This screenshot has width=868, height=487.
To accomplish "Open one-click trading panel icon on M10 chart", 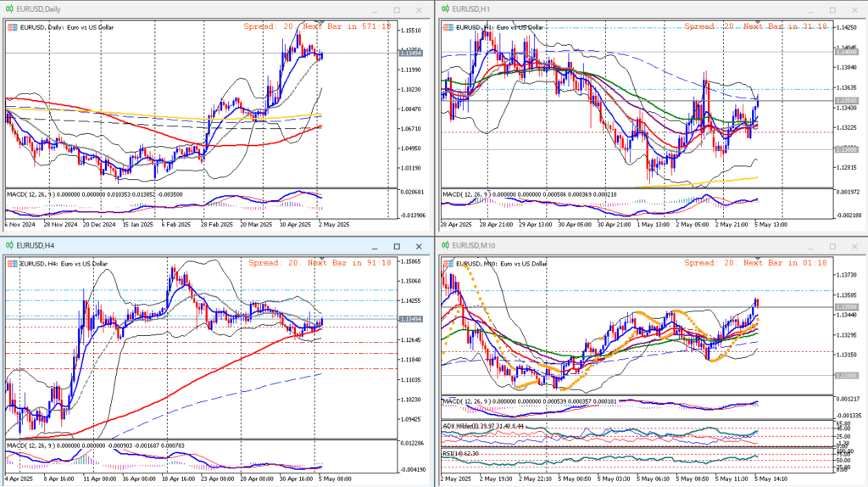I will (x=448, y=264).
